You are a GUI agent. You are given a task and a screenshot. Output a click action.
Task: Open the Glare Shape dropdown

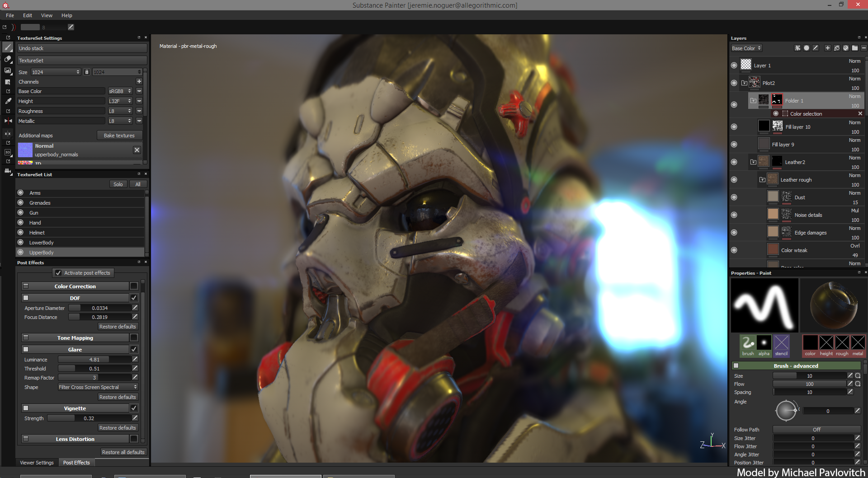click(98, 387)
